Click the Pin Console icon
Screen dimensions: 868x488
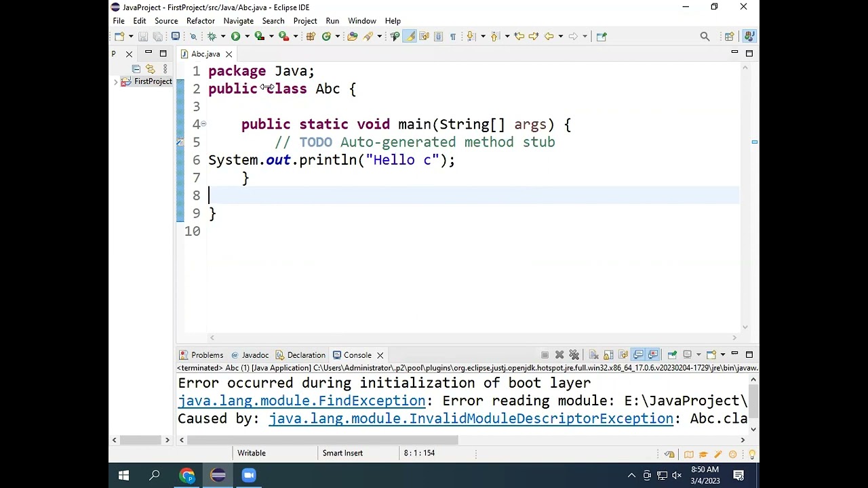[672, 354]
